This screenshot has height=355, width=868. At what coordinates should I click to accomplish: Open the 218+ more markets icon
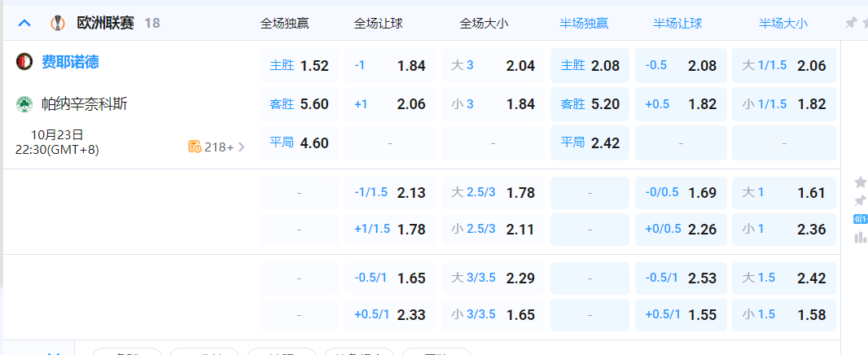click(195, 147)
